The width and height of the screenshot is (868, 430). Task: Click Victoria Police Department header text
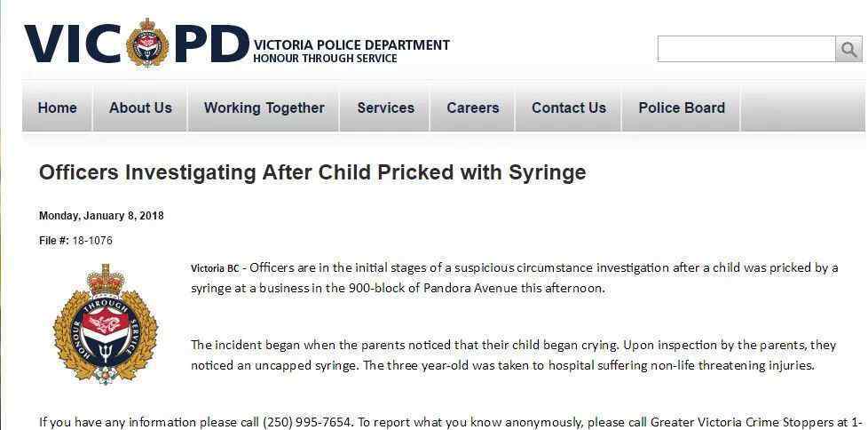click(x=351, y=45)
